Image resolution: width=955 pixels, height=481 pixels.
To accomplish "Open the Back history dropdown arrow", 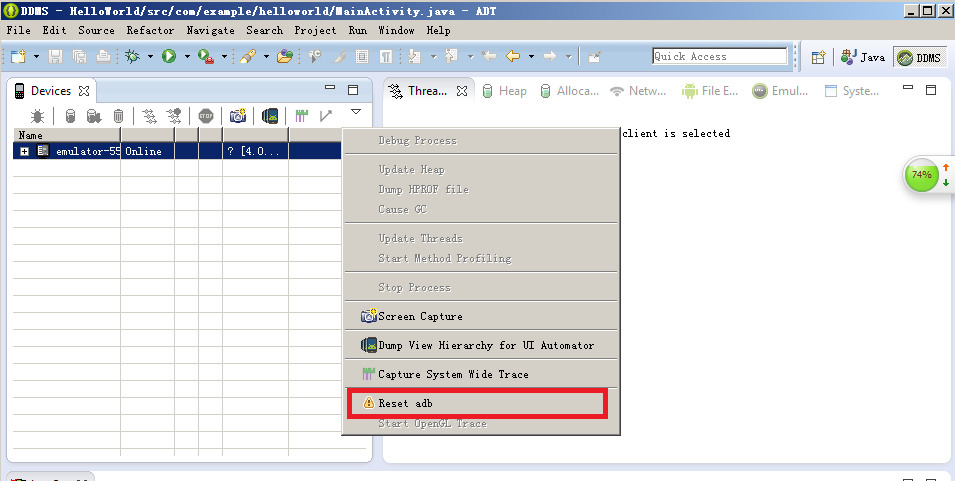I will [x=531, y=57].
